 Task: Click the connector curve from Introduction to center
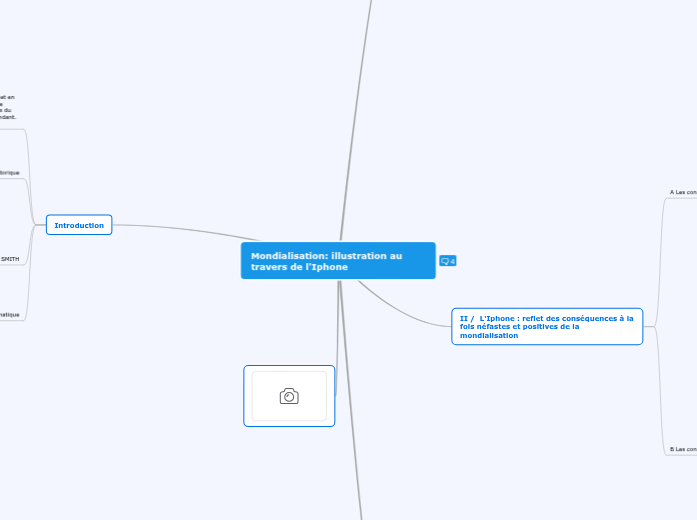pos(180,229)
